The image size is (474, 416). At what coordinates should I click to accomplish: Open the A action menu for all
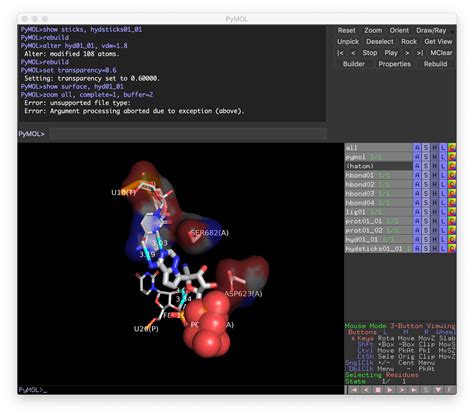[417, 148]
